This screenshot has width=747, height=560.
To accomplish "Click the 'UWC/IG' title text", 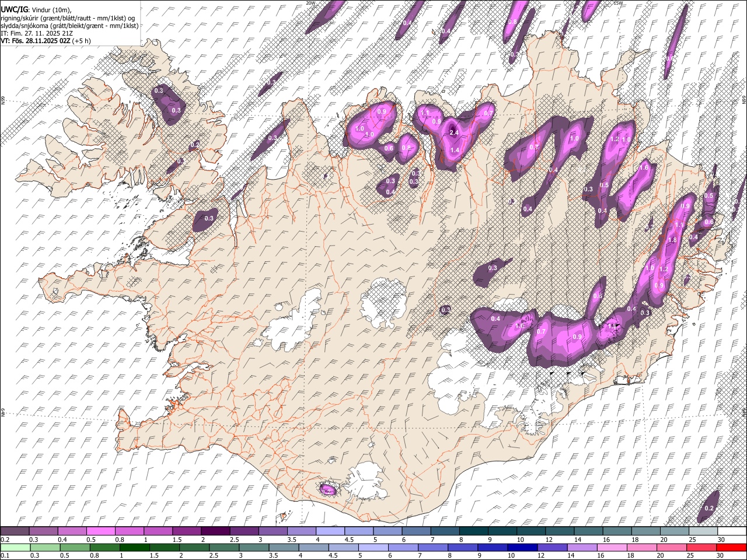I will pos(13,10).
